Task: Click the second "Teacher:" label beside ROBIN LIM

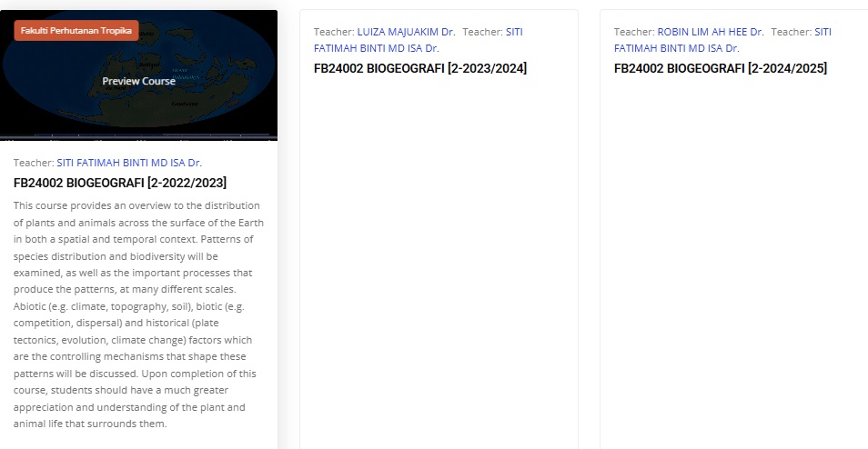Action: pos(791,32)
